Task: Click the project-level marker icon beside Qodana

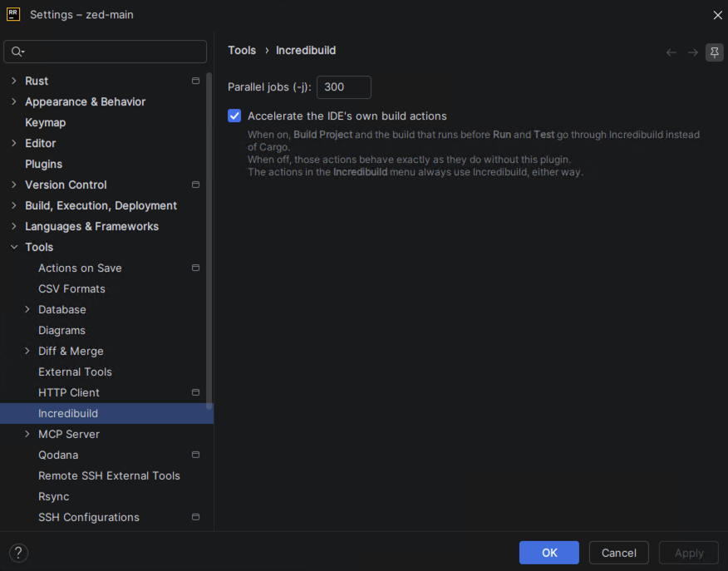Action: pos(195,455)
